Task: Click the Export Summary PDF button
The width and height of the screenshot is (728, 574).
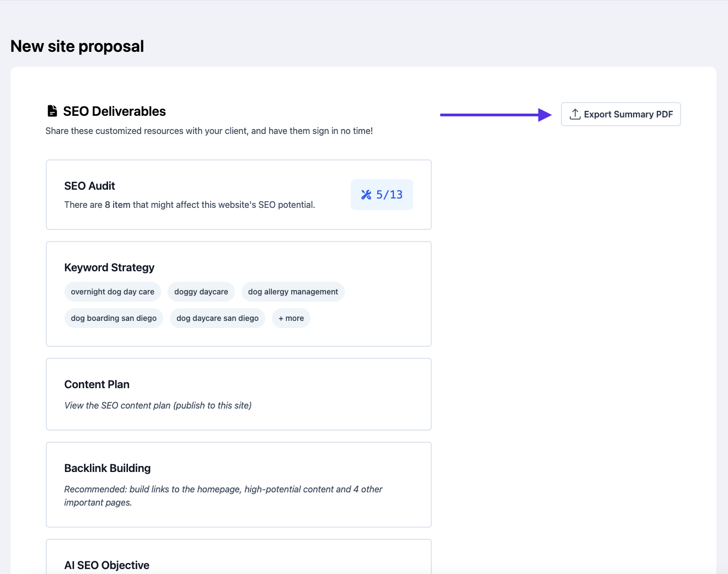Action: pos(620,114)
